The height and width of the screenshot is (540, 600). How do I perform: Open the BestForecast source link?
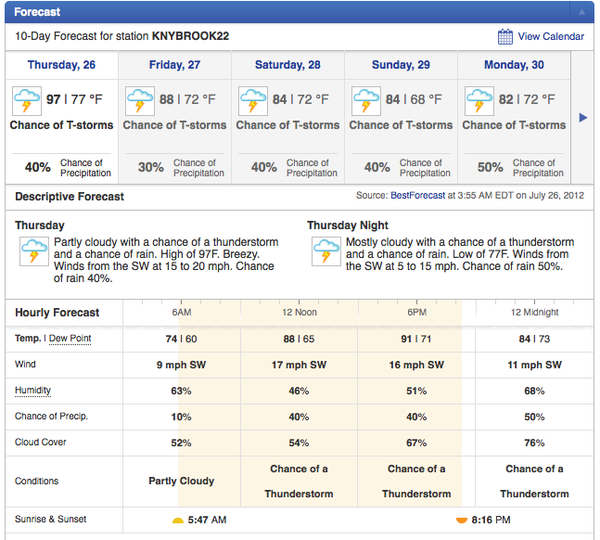click(x=417, y=196)
